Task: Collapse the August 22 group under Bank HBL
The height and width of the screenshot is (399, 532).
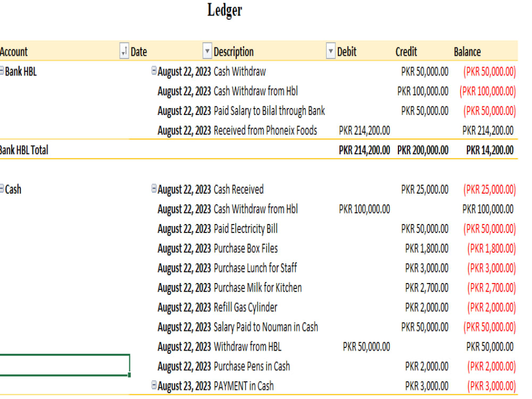Action: (154, 71)
